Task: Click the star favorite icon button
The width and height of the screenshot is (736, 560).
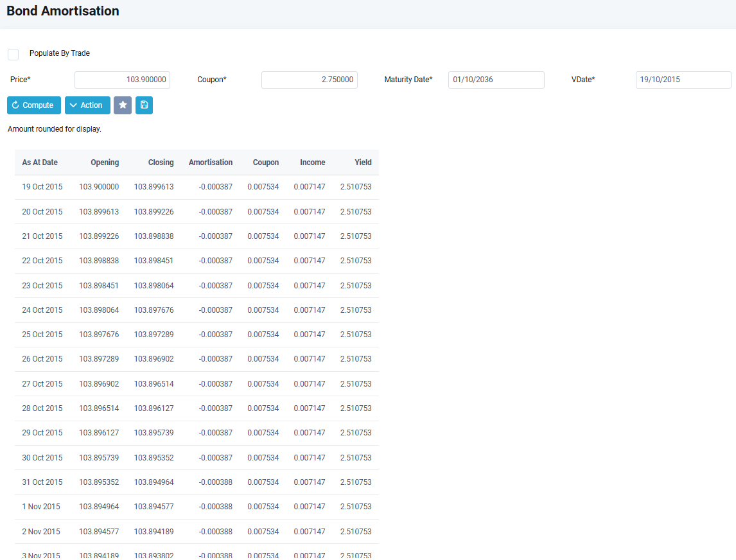Action: coord(123,105)
